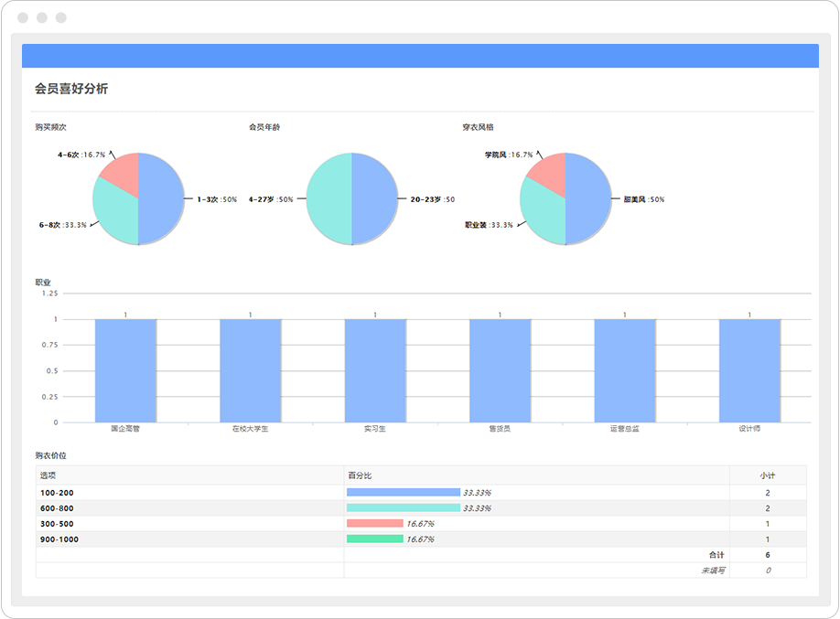Click the blue 100-200 percentage bar
The width and height of the screenshot is (840, 619).
coord(403,493)
